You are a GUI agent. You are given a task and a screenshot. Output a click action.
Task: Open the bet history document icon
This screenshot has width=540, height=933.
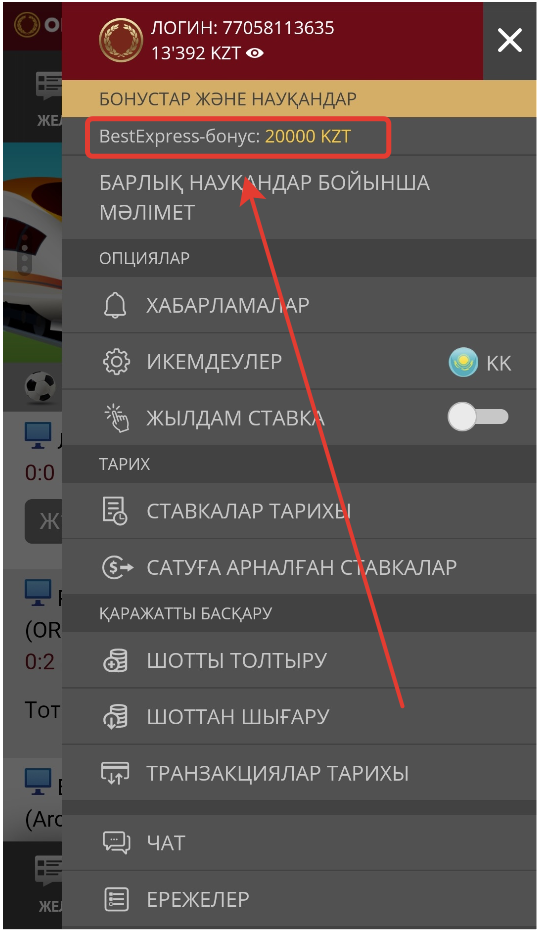click(x=115, y=511)
